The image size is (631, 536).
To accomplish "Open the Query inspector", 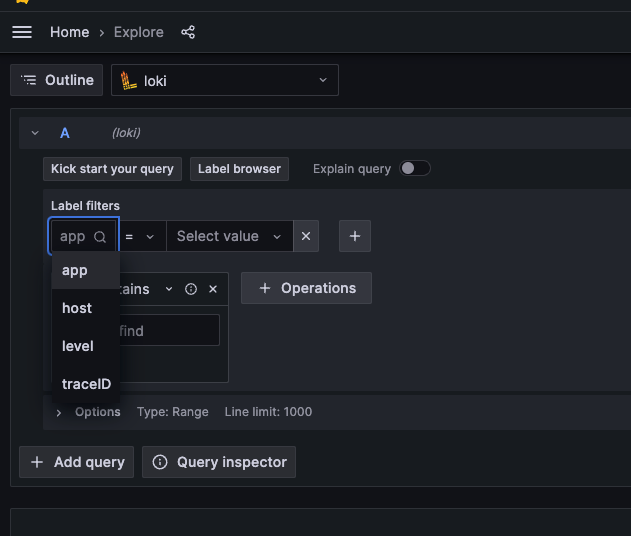I will [219, 462].
